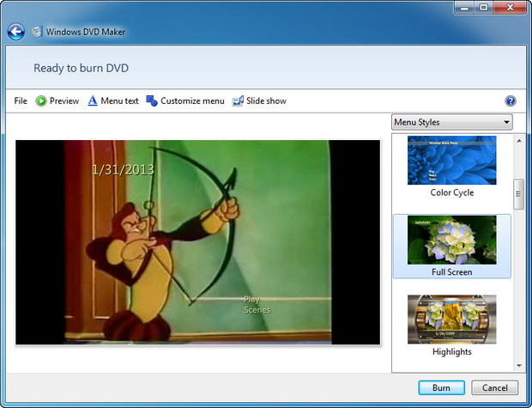Open the File menu

pyautogui.click(x=21, y=100)
